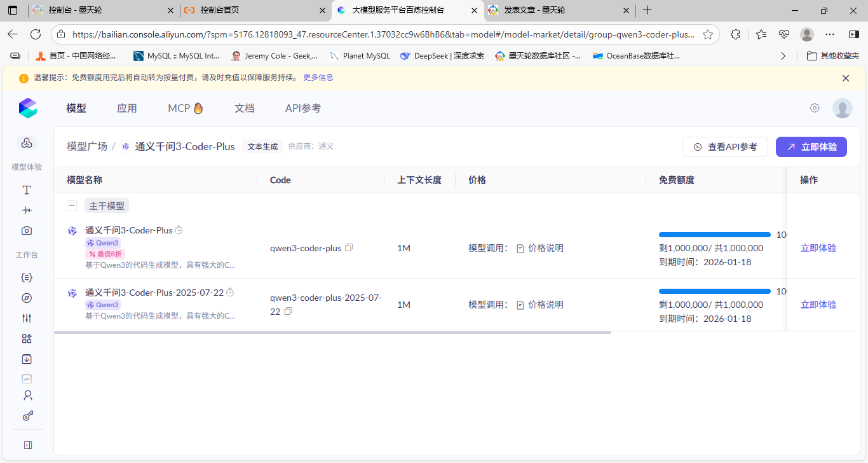Open the download box icon in sidebar
This screenshot has height=463, width=868.
[27, 359]
